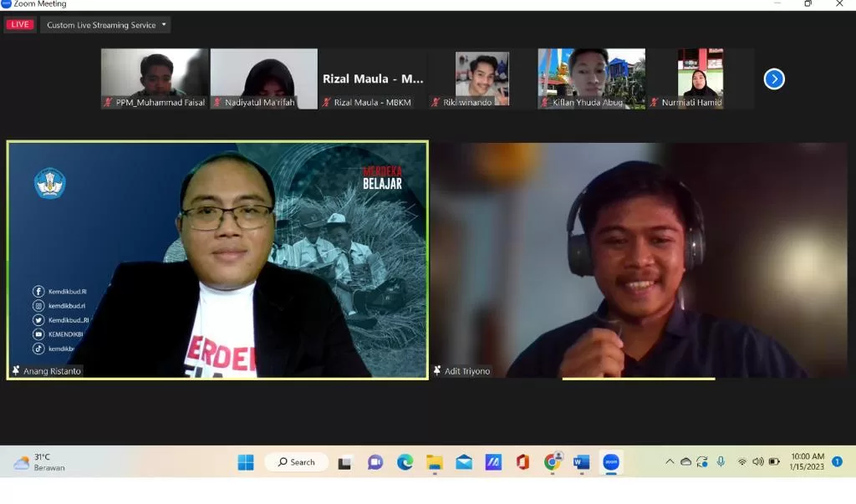Click the microphone tray icon
The height and width of the screenshot is (504, 856).
pos(721,462)
